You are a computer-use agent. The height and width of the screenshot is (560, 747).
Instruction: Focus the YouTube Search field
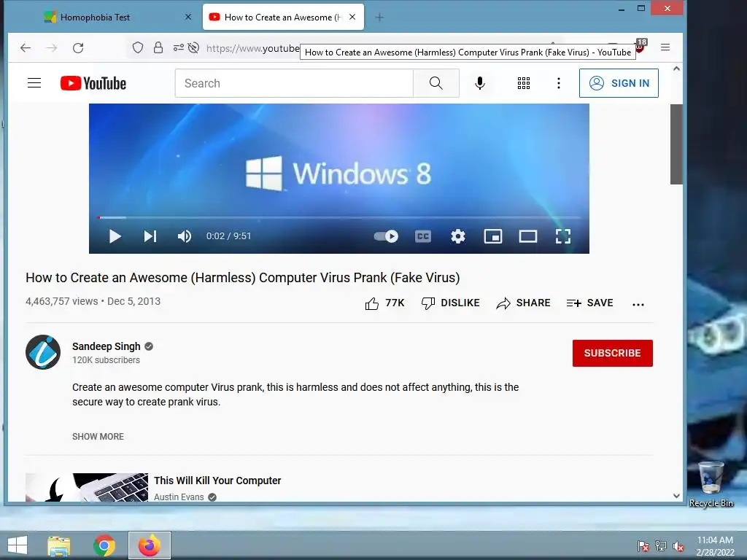click(x=294, y=83)
